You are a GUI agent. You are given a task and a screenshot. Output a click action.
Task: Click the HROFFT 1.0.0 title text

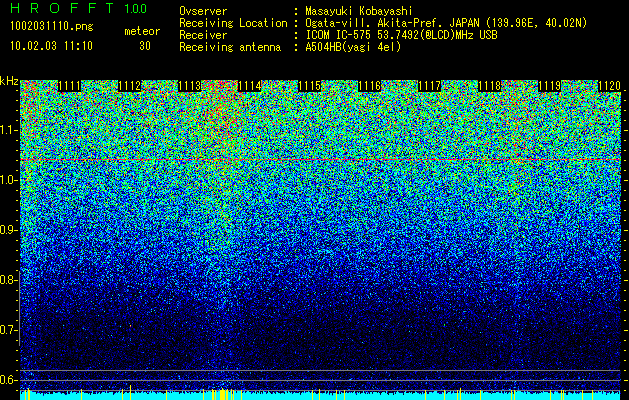tap(78, 8)
